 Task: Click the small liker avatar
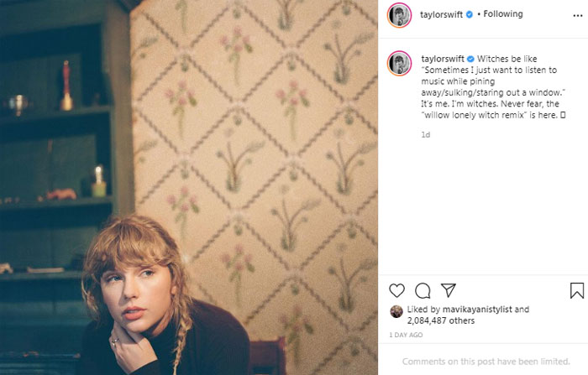[396, 311]
